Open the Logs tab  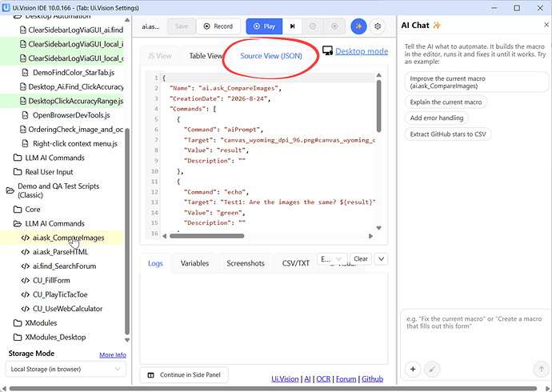pyautogui.click(x=155, y=263)
